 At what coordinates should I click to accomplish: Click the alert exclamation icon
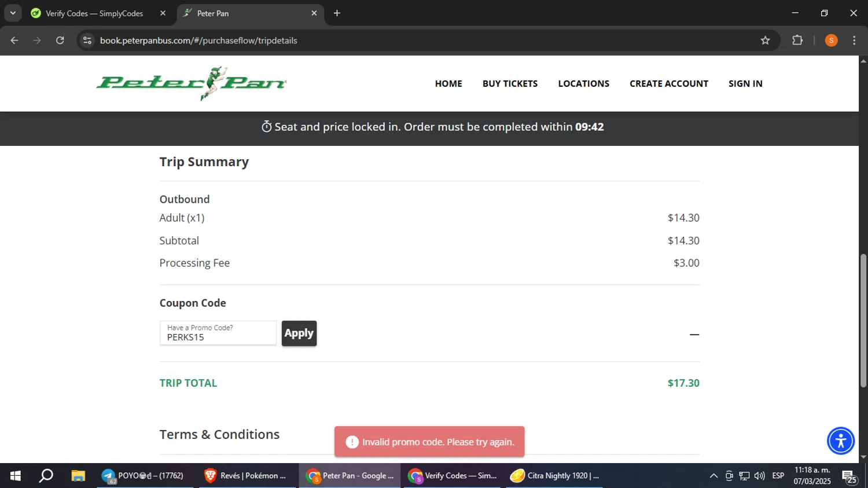tap(352, 442)
